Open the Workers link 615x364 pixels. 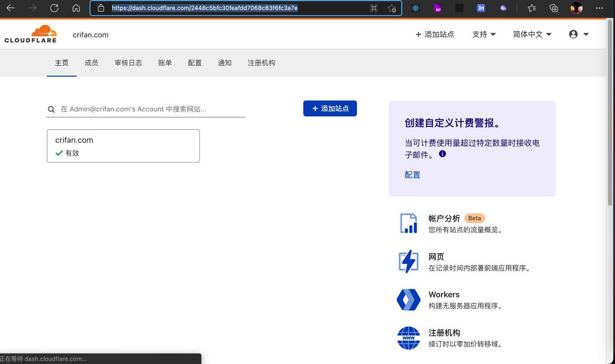coord(444,294)
